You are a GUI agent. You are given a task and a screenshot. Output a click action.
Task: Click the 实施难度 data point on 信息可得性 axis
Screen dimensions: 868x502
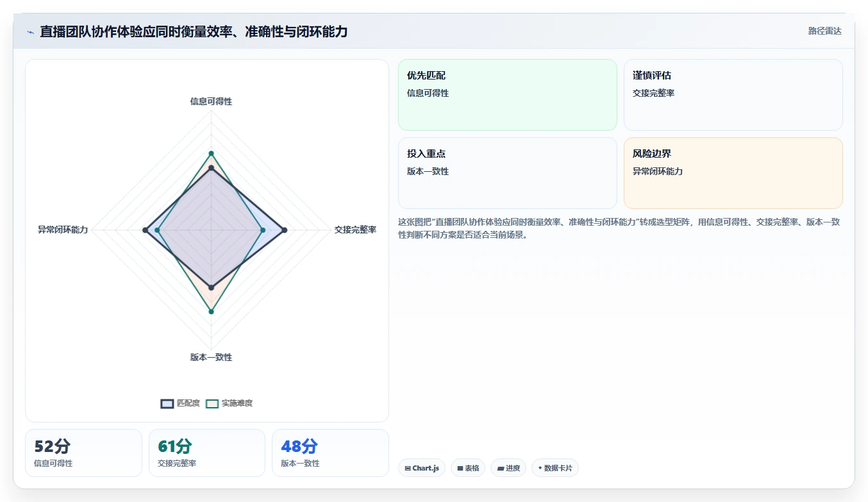point(211,153)
